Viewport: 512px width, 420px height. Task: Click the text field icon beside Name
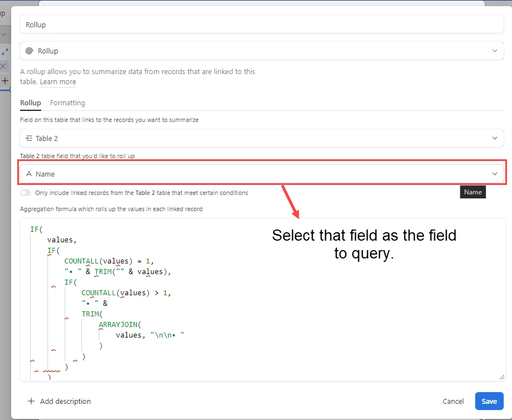click(x=29, y=174)
